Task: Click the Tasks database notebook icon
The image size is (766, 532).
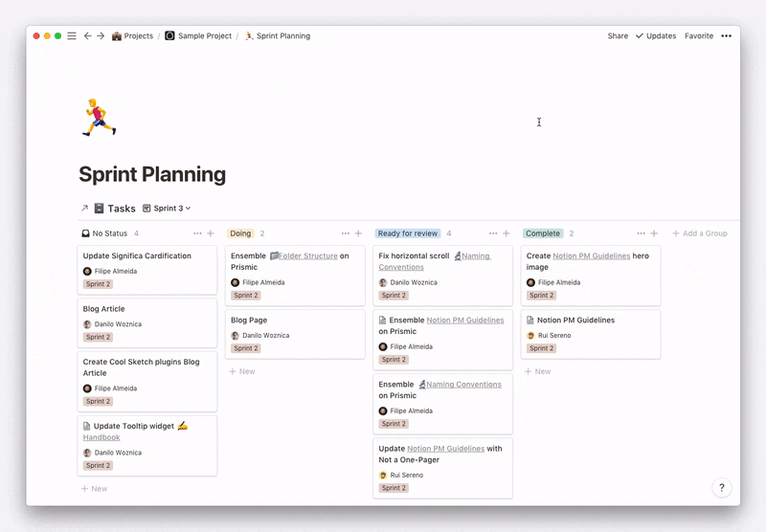Action: pyautogui.click(x=99, y=209)
